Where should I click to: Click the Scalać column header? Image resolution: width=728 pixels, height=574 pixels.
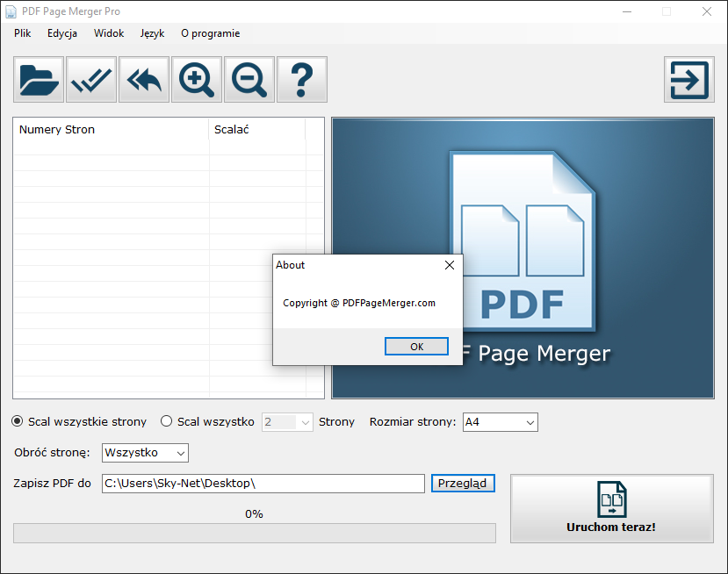pyautogui.click(x=256, y=130)
